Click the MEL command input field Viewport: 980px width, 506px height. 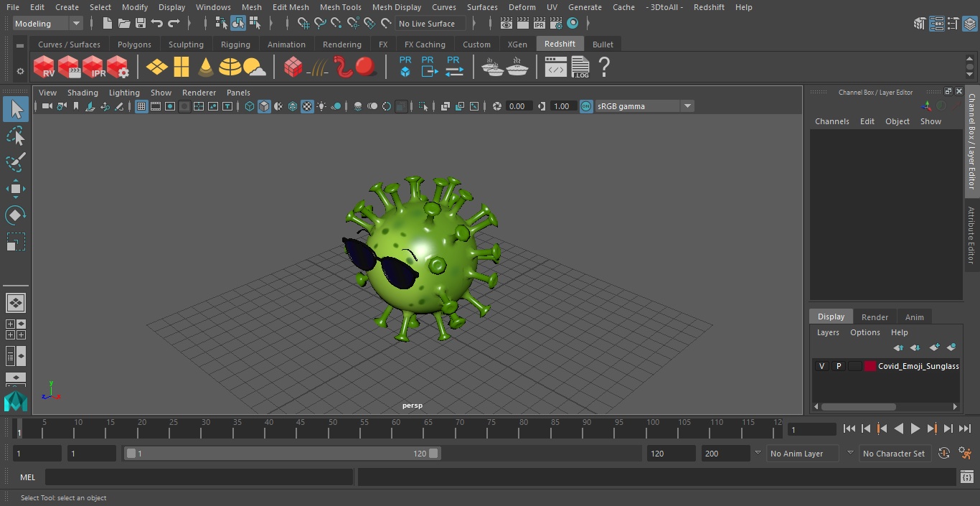pyautogui.click(x=199, y=477)
